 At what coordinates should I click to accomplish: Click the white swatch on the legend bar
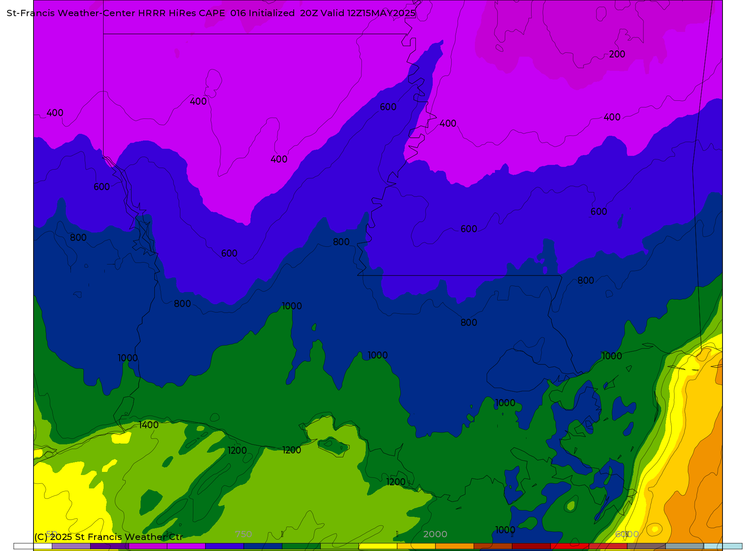tap(33, 546)
